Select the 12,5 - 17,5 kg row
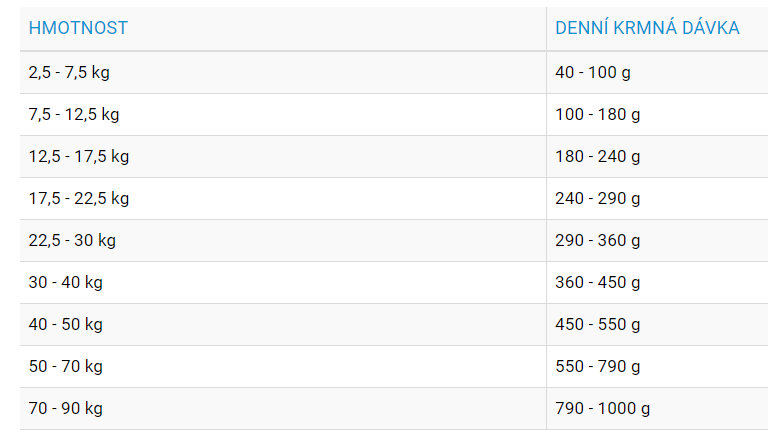This screenshot has width=768, height=435. pos(394,157)
